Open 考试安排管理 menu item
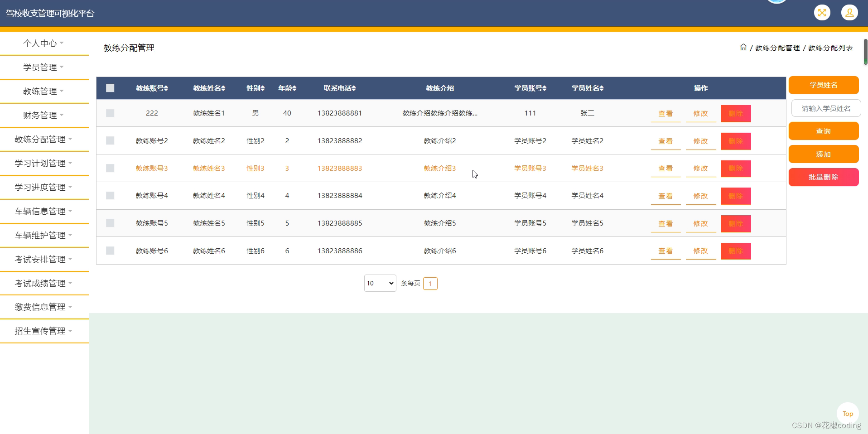 point(44,260)
